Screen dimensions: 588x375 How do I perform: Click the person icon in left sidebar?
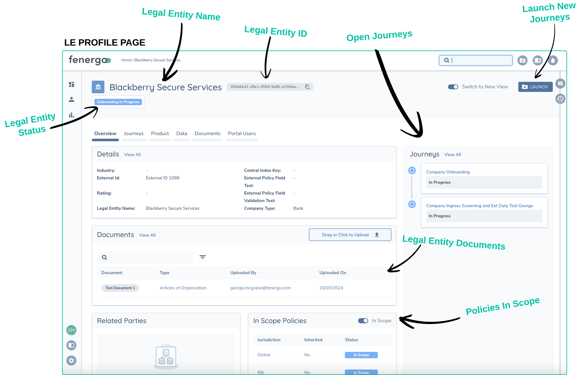pos(71,100)
